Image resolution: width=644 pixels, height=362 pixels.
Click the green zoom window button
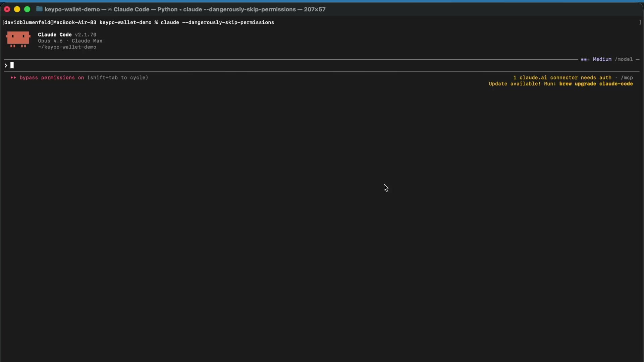click(27, 9)
